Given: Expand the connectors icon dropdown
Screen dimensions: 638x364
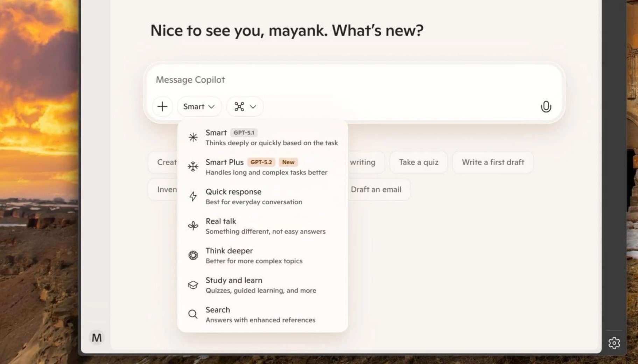Looking at the screenshot, I should (245, 106).
